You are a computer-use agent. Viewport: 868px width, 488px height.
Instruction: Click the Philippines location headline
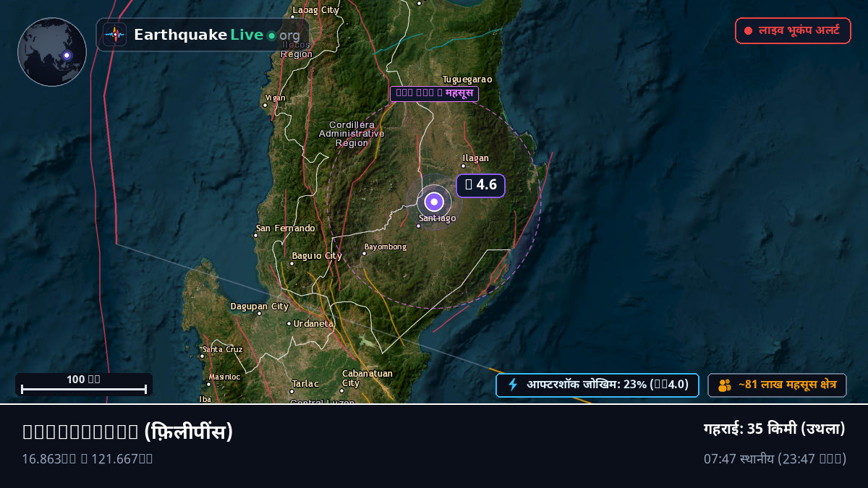pyautogui.click(x=128, y=432)
